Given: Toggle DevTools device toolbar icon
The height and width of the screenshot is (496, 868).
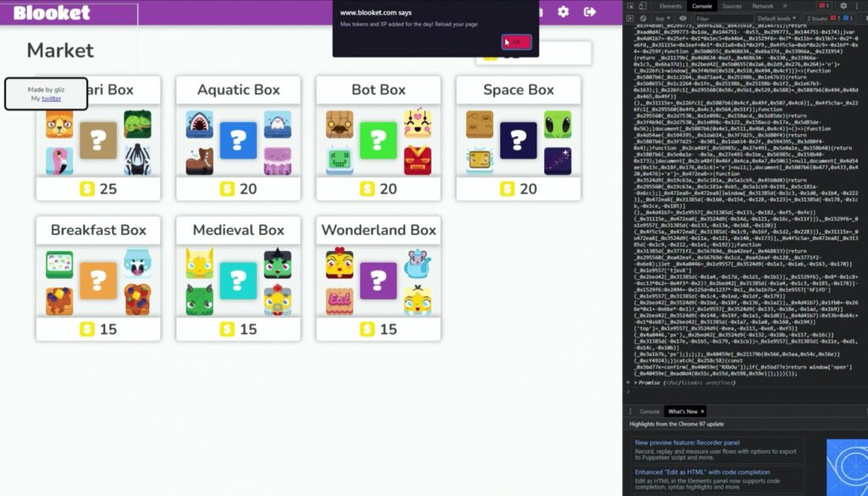Looking at the screenshot, I should pyautogui.click(x=643, y=6).
